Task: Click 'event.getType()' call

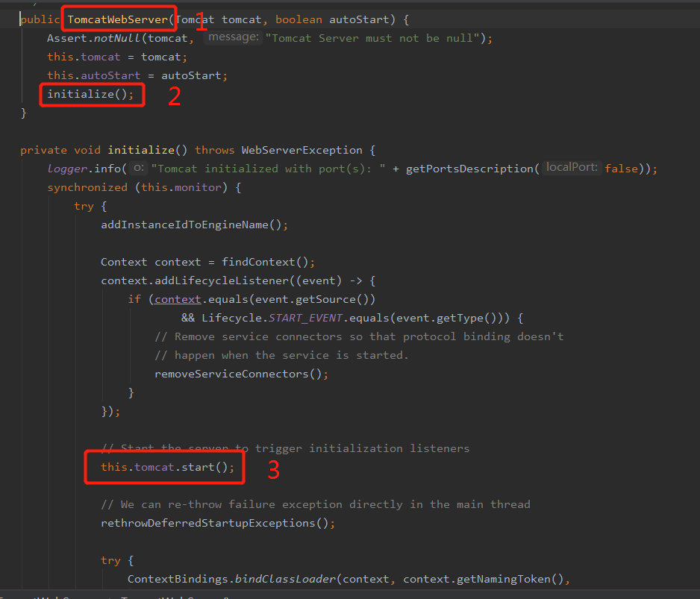Action: 446,318
